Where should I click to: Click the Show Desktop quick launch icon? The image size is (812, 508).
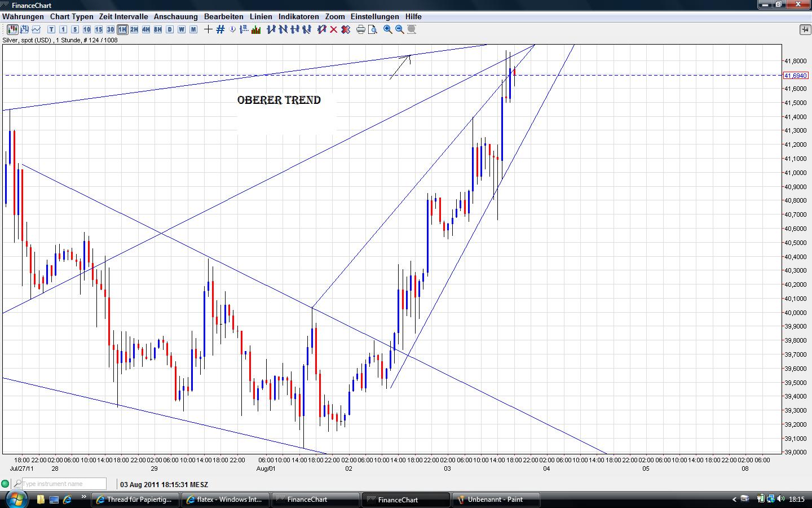pyautogui.click(x=54, y=500)
